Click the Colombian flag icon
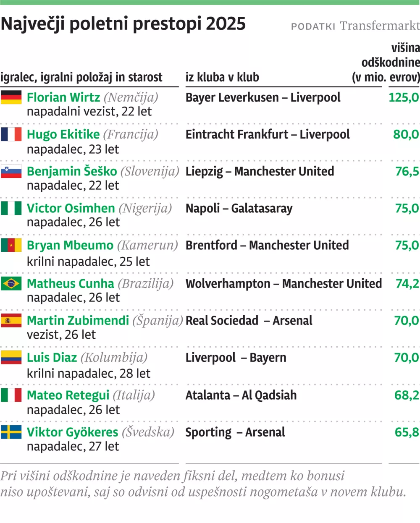Viewport: 420px width, 523px height. click(x=11, y=358)
